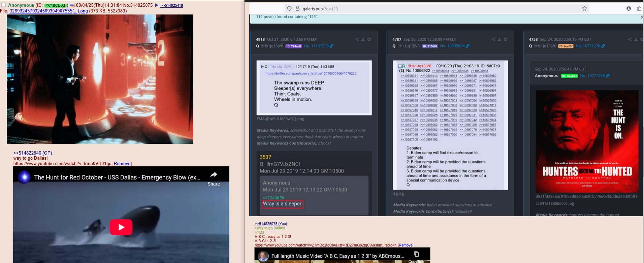
Task: Click post number 3537 in the quoted card
Action: pyautogui.click(x=265, y=157)
